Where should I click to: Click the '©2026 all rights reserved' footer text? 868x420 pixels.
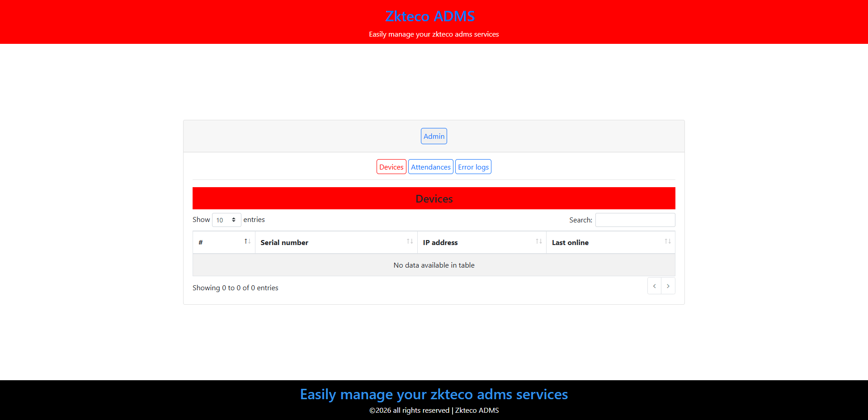point(409,411)
